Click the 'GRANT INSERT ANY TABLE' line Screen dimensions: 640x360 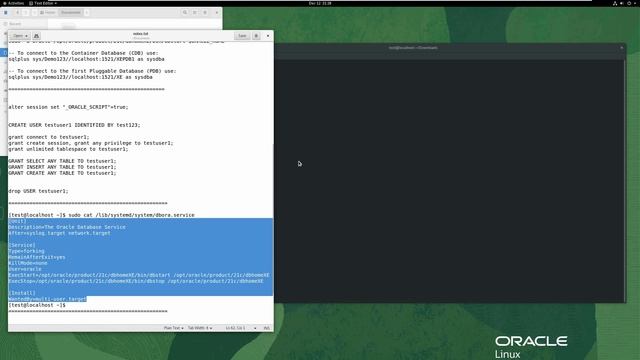[62, 167]
